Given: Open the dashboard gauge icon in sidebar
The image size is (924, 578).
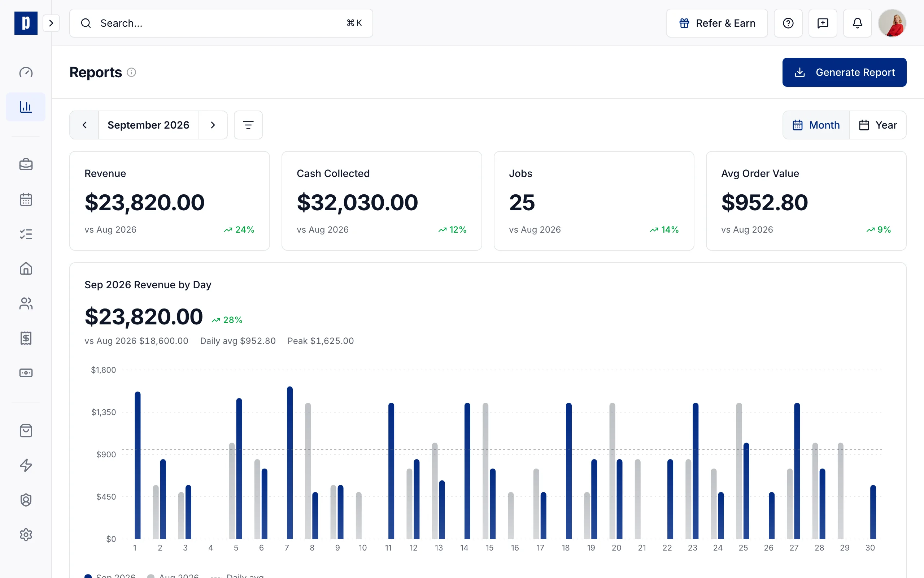Looking at the screenshot, I should pos(26,72).
